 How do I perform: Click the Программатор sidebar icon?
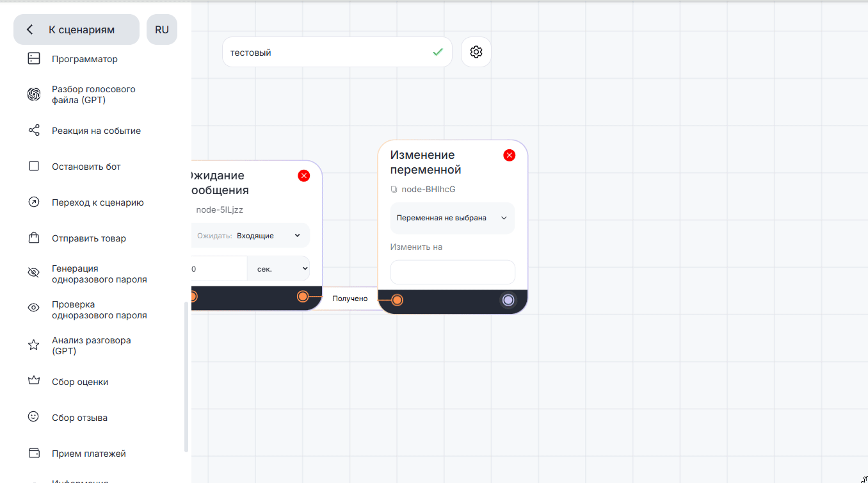[x=34, y=59]
